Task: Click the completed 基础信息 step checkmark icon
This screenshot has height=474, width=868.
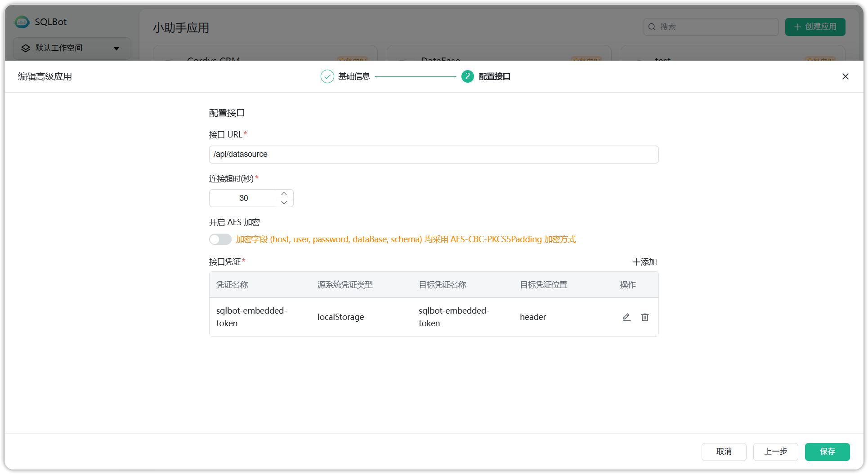Action: pyautogui.click(x=327, y=76)
